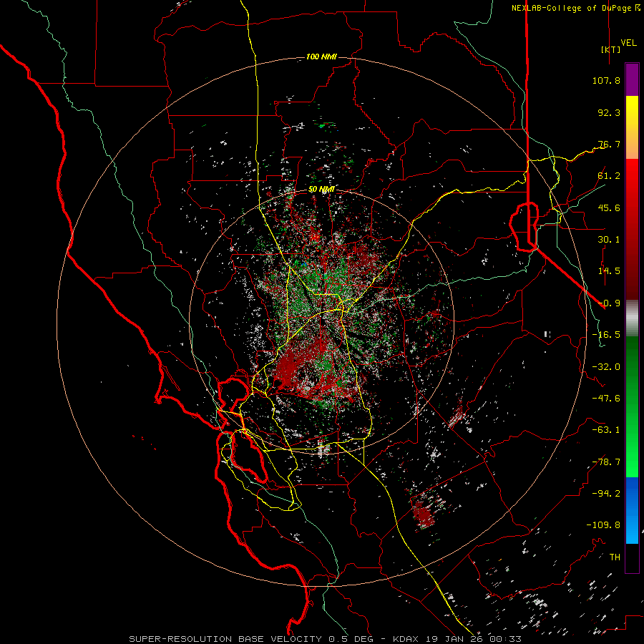Image resolution: width=644 pixels, height=644 pixels.
Task: Click the TH legend label
Action: [x=615, y=557]
